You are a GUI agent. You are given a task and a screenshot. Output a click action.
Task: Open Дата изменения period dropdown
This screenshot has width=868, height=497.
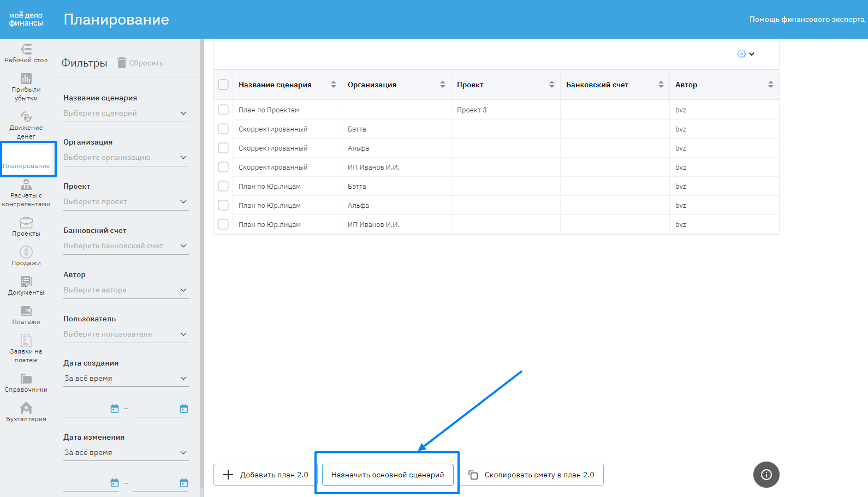pyautogui.click(x=126, y=453)
